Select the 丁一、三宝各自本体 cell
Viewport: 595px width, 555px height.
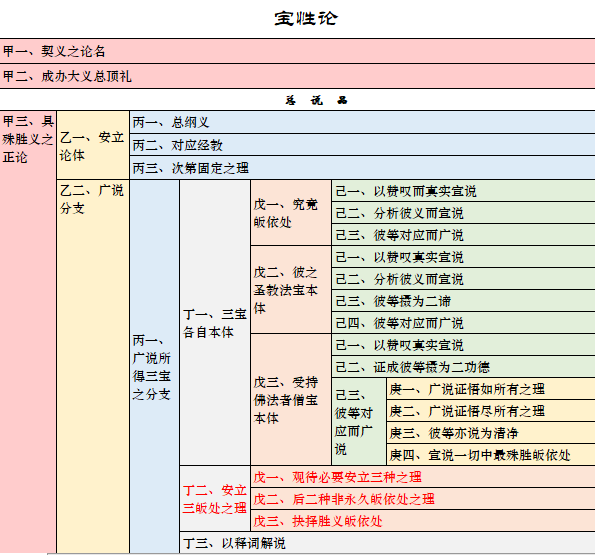click(x=215, y=323)
